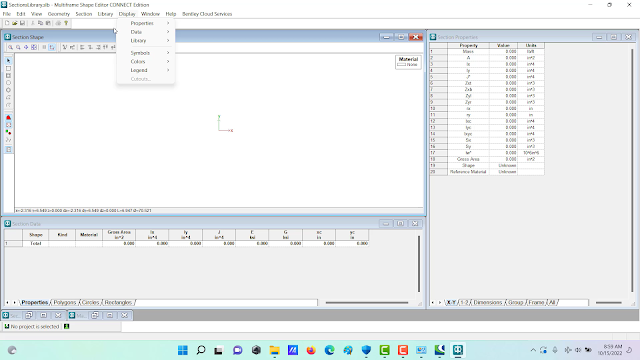Image resolution: width=640 pixels, height=360 pixels.
Task: Click the Section Properties vertical scrollbar
Action: (632, 170)
